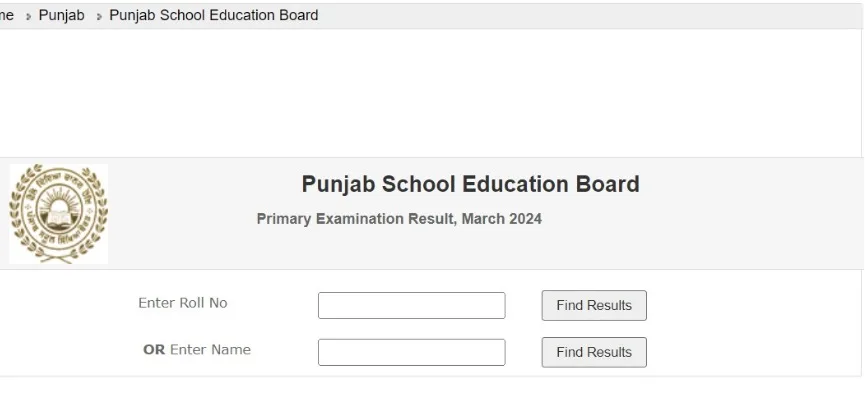This screenshot has height=417, width=865.
Task: Click the arrow before Punjab School Education Board
Action: [99, 17]
